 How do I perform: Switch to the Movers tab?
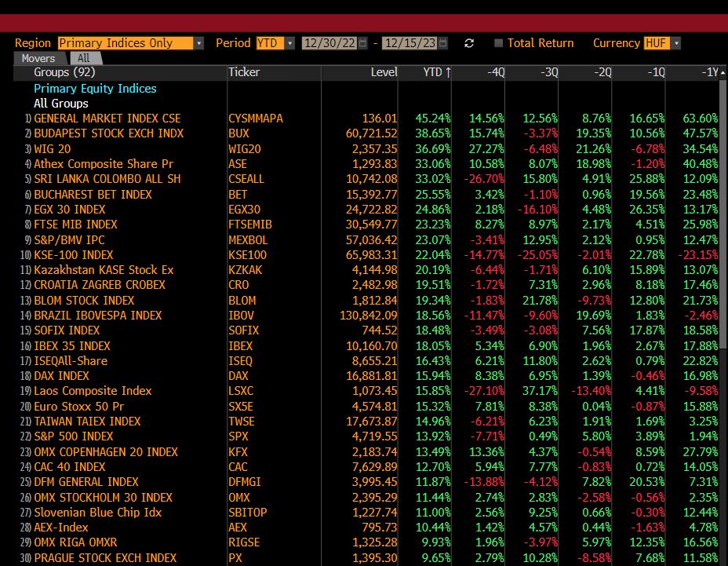coord(38,59)
